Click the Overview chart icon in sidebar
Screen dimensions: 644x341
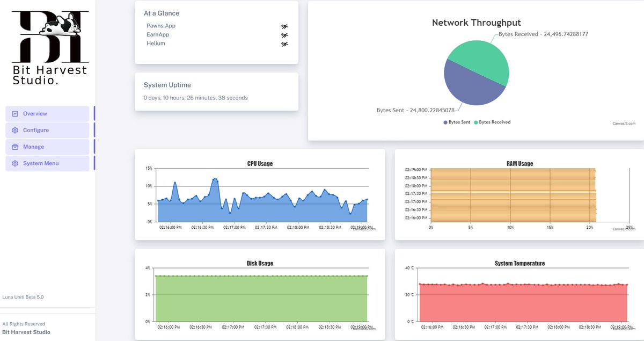(x=15, y=114)
